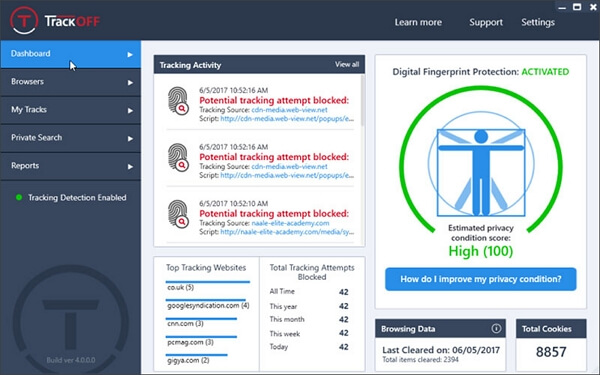Click How do I improve my privacy condition
The width and height of the screenshot is (600, 375).
tap(481, 279)
